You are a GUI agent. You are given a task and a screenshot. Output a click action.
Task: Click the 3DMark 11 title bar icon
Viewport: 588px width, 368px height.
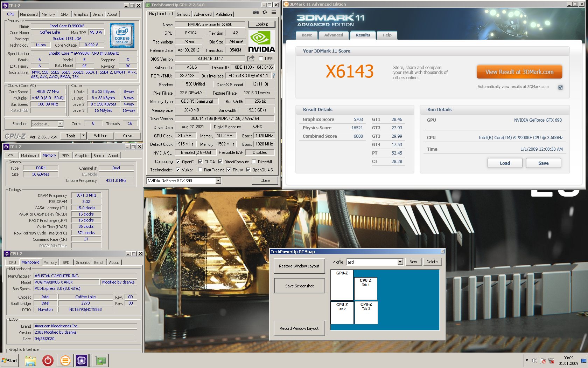coord(286,4)
